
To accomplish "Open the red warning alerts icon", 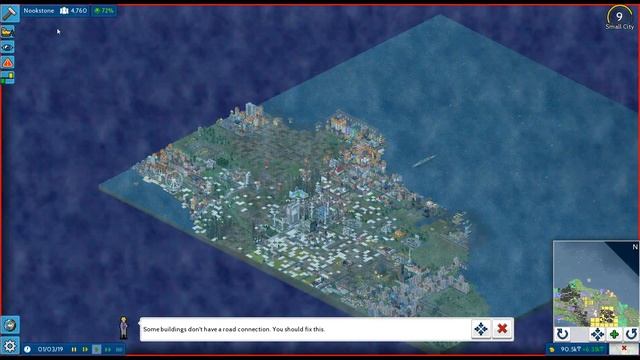I will coord(8,62).
